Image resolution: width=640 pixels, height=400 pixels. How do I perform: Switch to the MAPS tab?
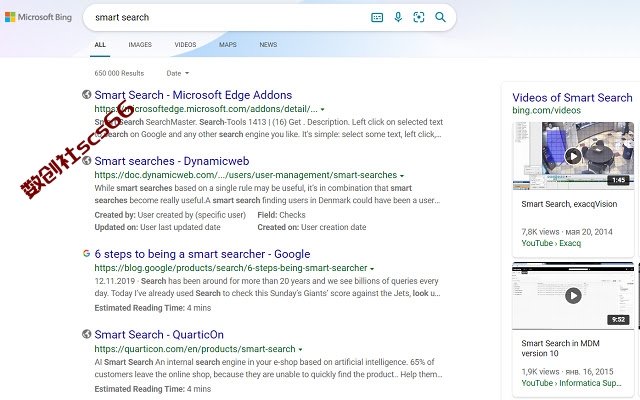pos(228,44)
